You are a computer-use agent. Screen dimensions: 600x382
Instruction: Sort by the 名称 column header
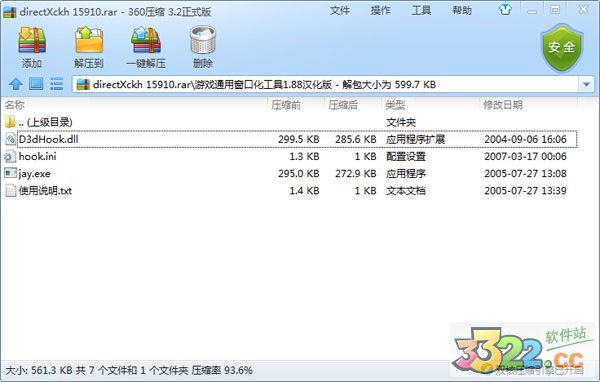(x=15, y=105)
